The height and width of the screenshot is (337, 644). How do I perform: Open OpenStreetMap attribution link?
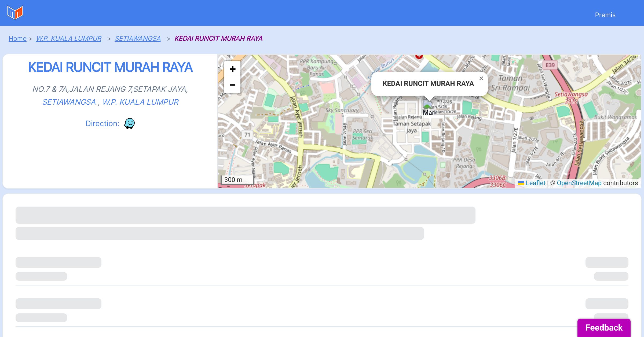click(x=579, y=183)
